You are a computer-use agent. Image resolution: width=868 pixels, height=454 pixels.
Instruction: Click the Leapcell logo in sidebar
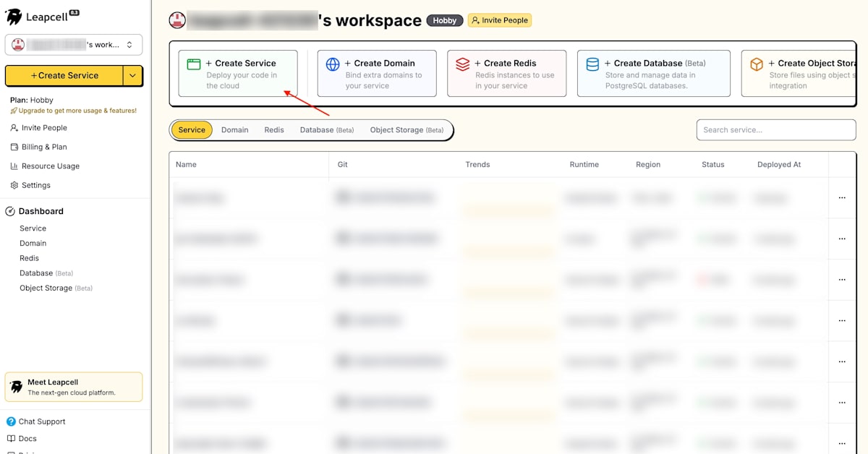click(x=41, y=17)
